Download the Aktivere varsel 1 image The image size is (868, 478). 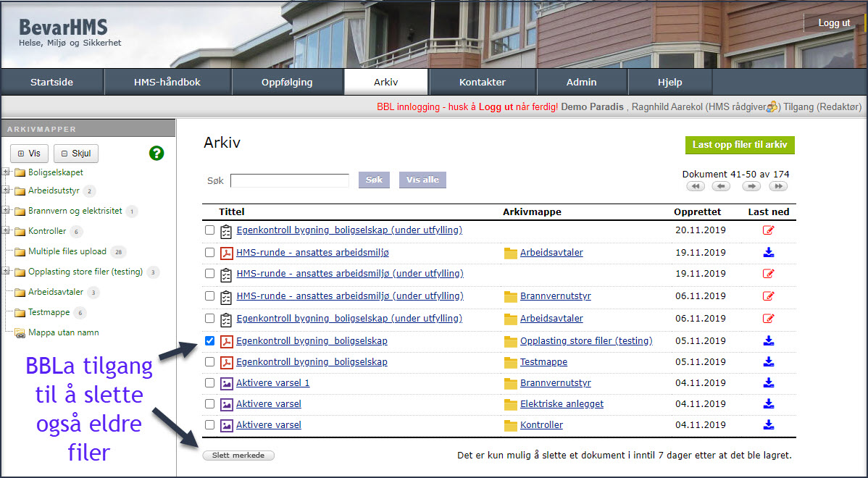click(769, 383)
